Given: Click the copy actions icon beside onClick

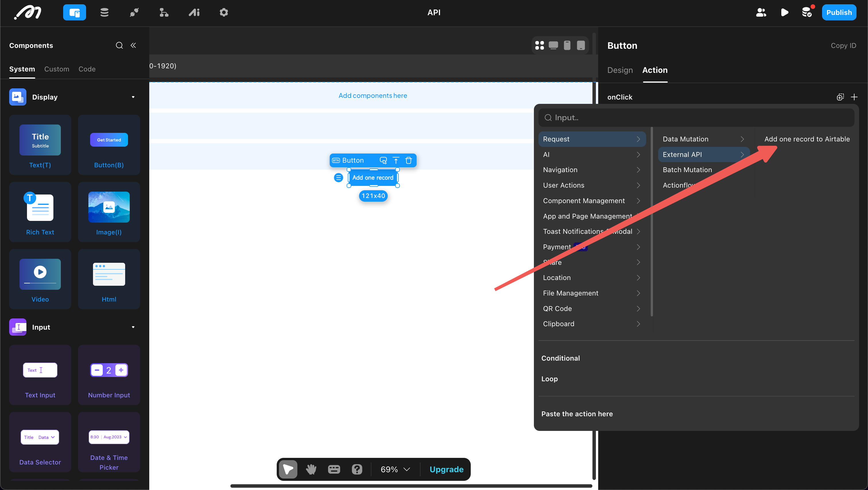Looking at the screenshot, I should coord(840,97).
